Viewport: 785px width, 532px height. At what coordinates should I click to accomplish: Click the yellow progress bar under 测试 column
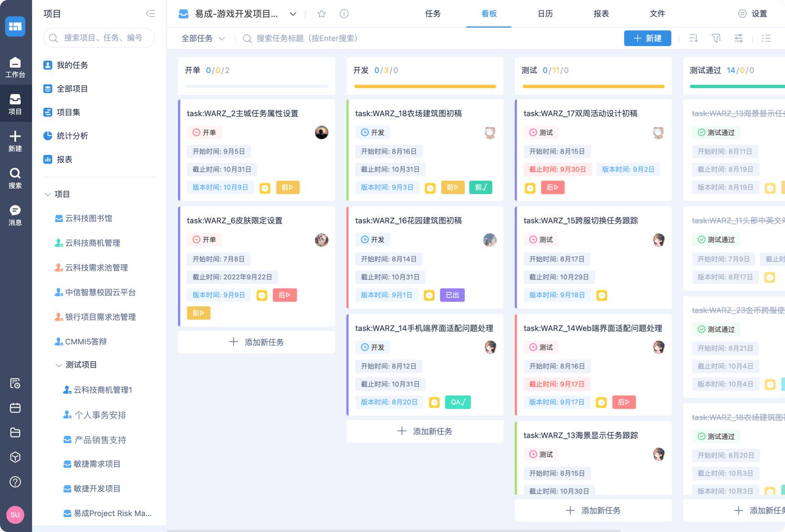(593, 87)
